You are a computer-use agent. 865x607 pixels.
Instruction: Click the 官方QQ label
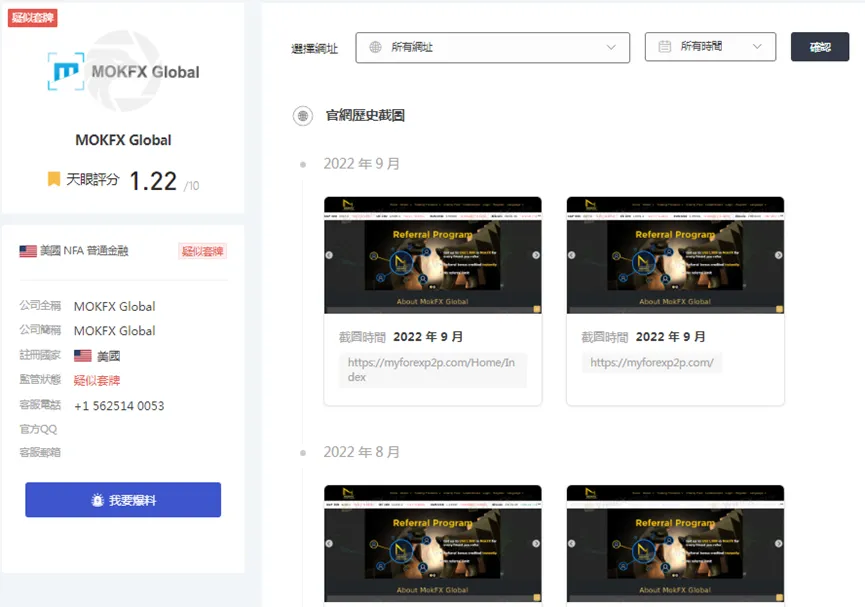(38, 429)
